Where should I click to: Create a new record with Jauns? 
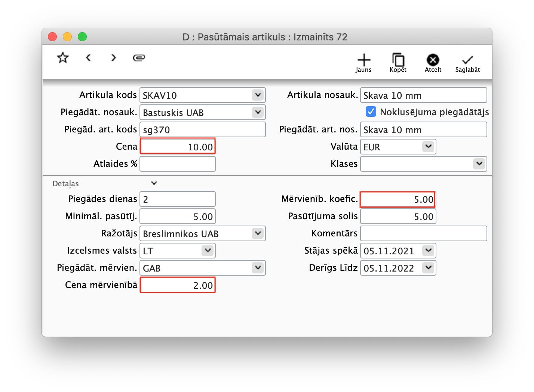pyautogui.click(x=363, y=62)
